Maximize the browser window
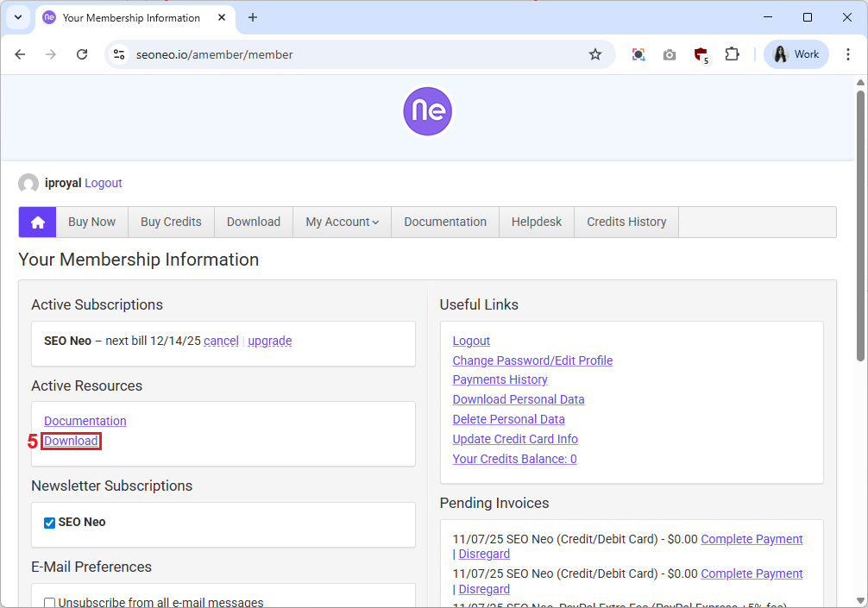 click(x=808, y=18)
